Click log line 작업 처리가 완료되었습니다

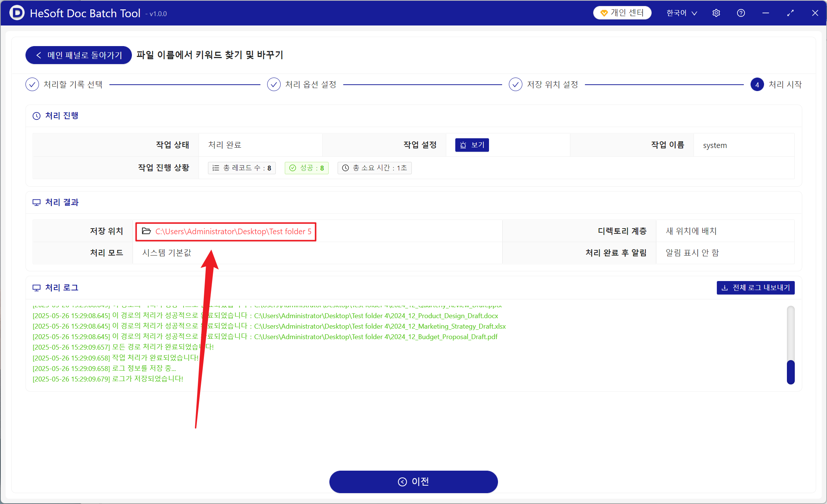pyautogui.click(x=115, y=358)
